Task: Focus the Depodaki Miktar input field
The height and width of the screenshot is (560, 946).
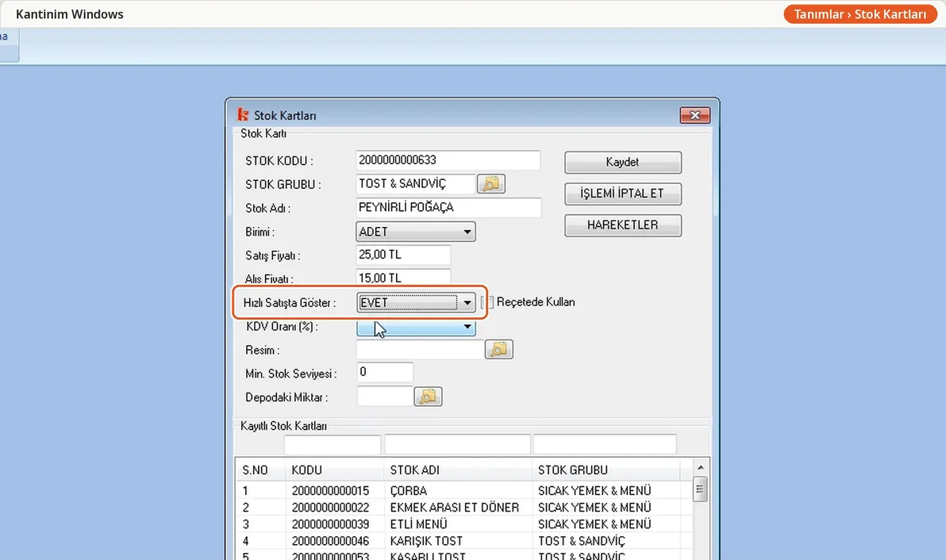Action: click(x=385, y=397)
